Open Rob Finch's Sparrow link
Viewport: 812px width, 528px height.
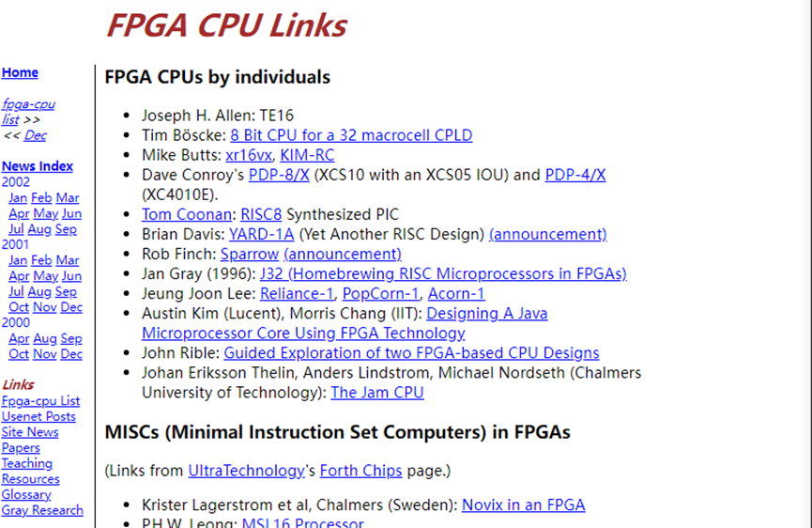(x=250, y=254)
